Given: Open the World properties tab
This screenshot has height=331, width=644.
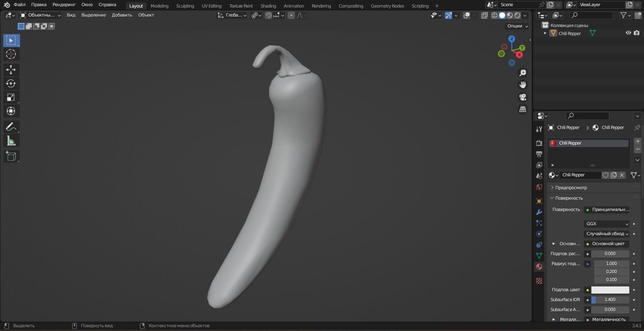Looking at the screenshot, I should [539, 187].
